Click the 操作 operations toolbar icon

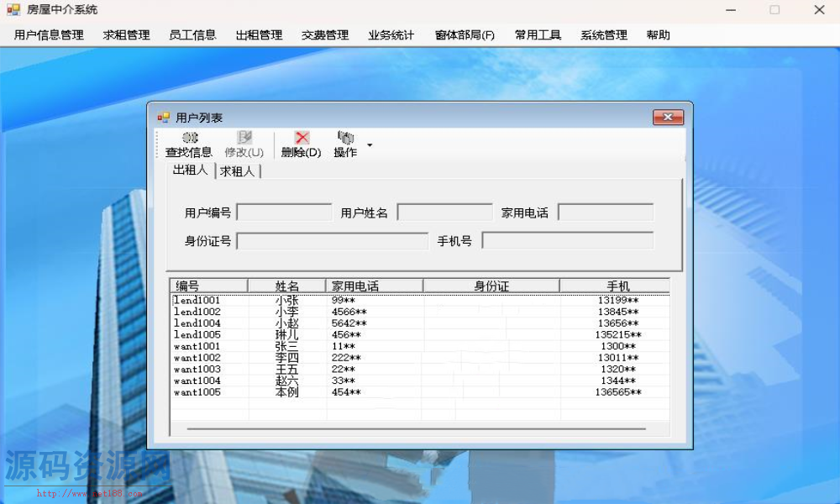[x=344, y=138]
